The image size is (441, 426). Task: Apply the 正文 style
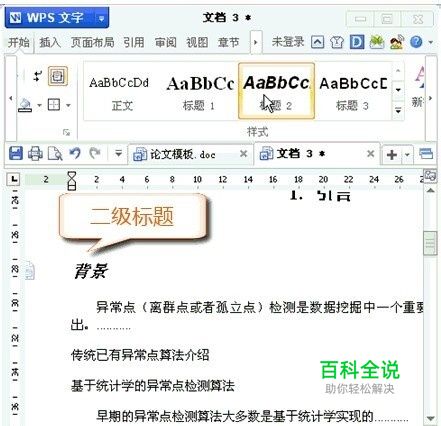(122, 91)
